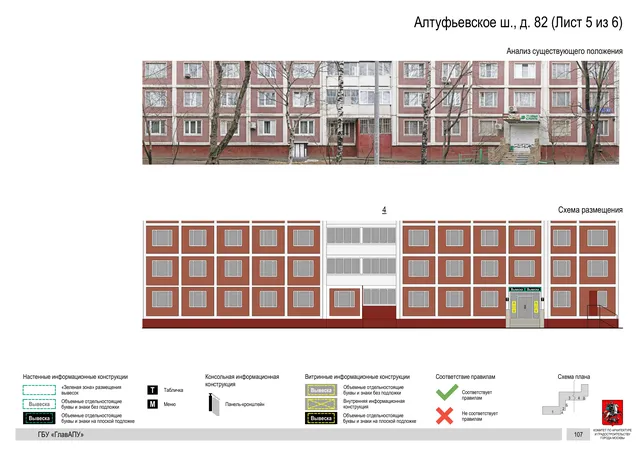
Task: Click 'Настенные информационные конструкции' legend heading
Action: (x=75, y=377)
